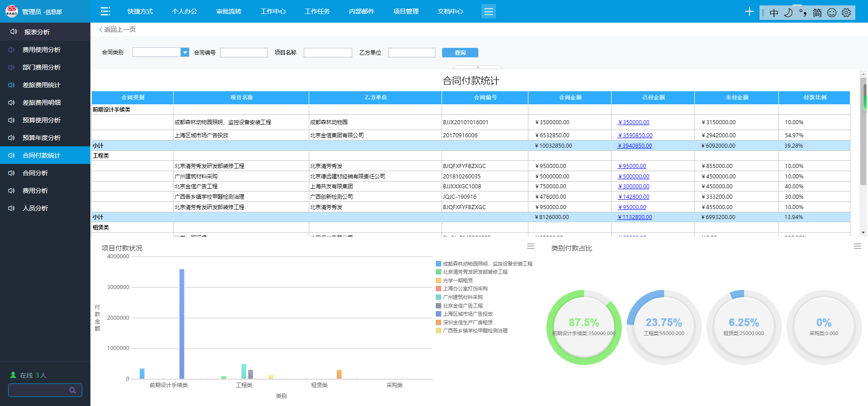The height and width of the screenshot is (406, 868).
Task: Open the input method settings gear
Action: click(x=846, y=13)
